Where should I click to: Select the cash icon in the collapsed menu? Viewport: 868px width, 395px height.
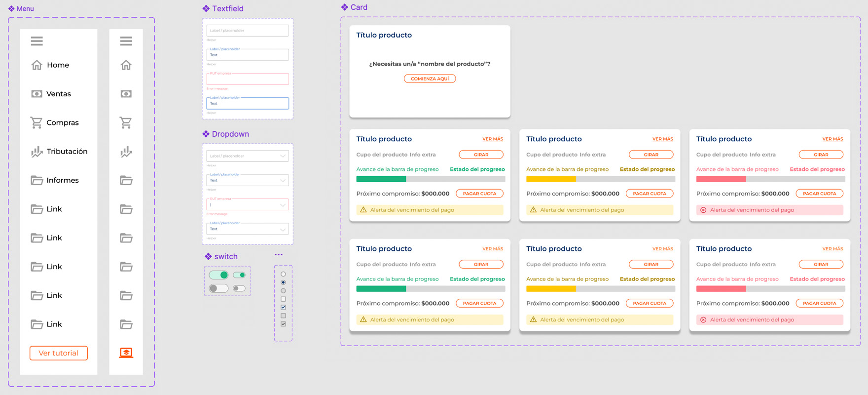[126, 94]
